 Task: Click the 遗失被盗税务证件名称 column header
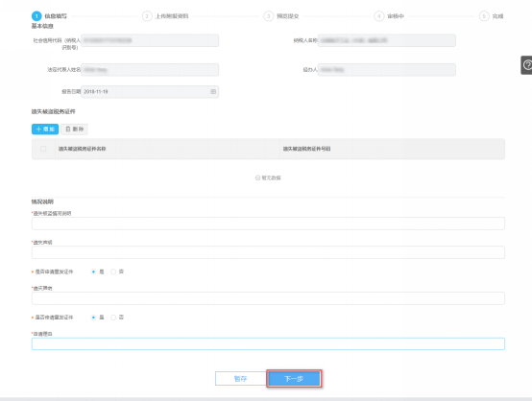coord(83,149)
